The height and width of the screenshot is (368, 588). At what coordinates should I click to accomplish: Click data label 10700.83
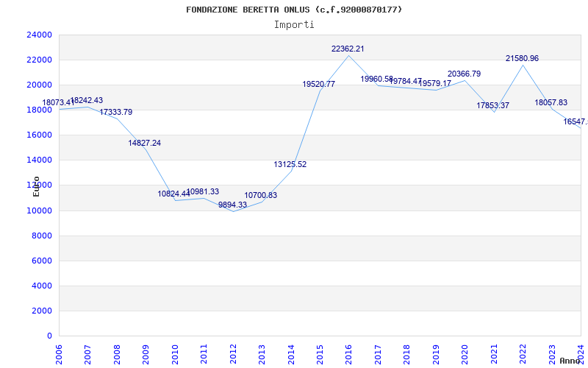tap(261, 195)
